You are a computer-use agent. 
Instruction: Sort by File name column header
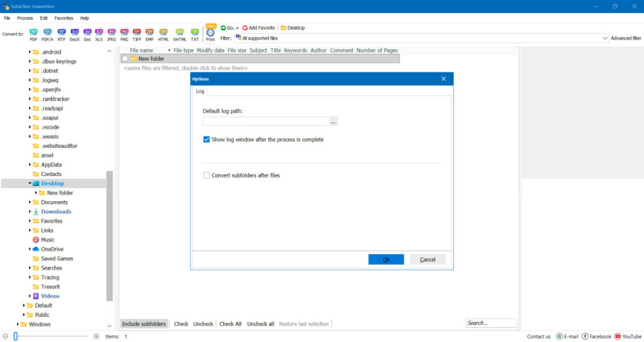142,50
